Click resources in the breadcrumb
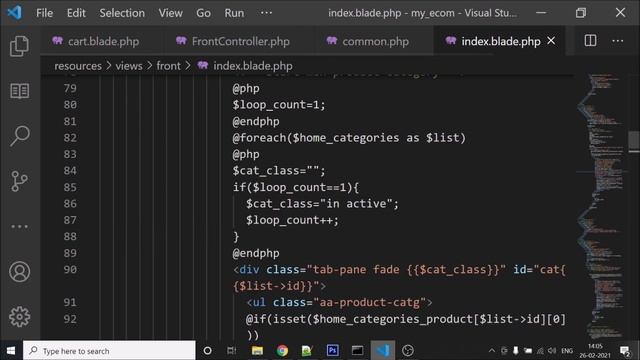 pyautogui.click(x=78, y=66)
